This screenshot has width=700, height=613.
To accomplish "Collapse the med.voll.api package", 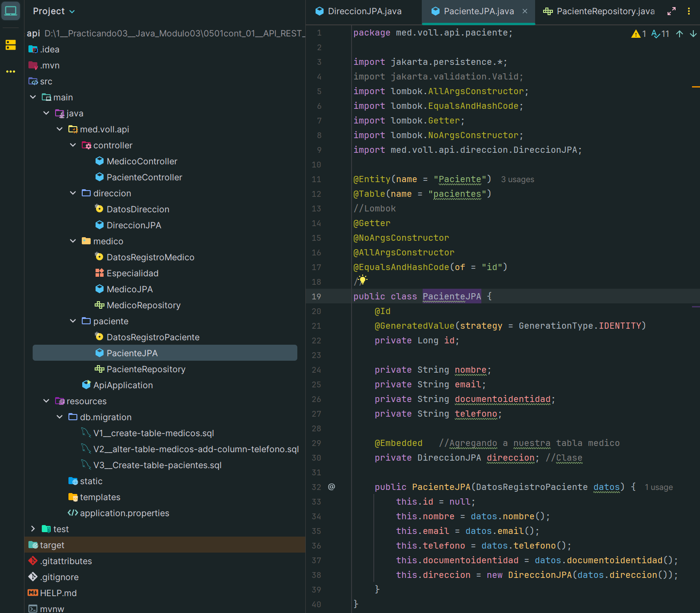I will point(60,129).
